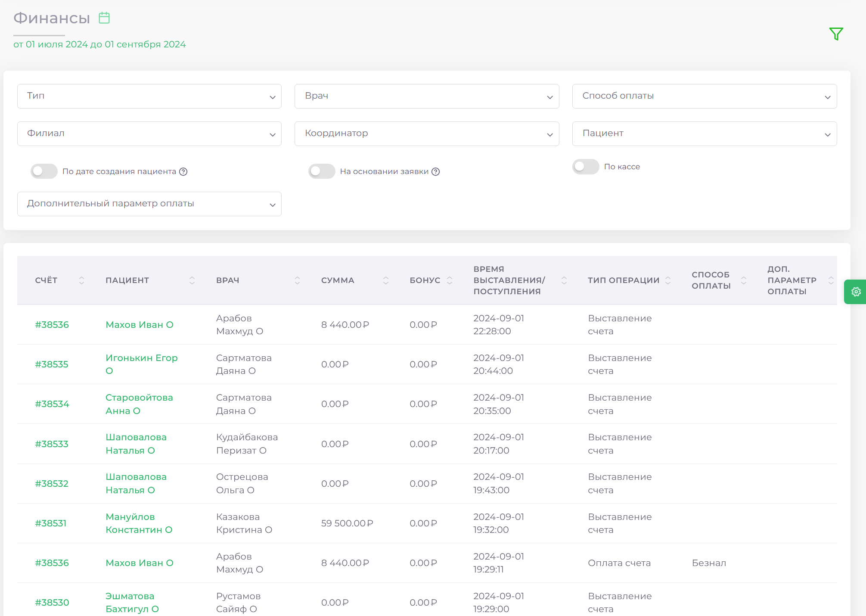Open invoice #38535
866x616 pixels.
coord(52,364)
